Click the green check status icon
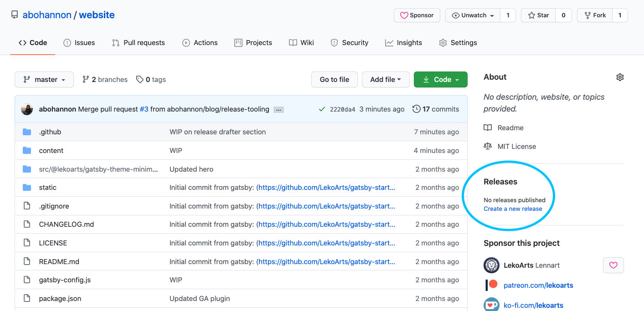The image size is (644, 311). point(322,109)
